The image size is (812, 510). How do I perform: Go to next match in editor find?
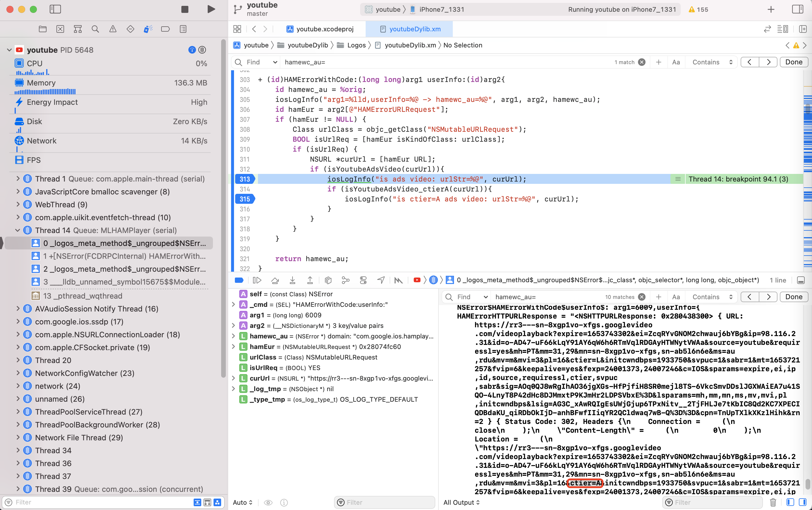[x=768, y=62]
